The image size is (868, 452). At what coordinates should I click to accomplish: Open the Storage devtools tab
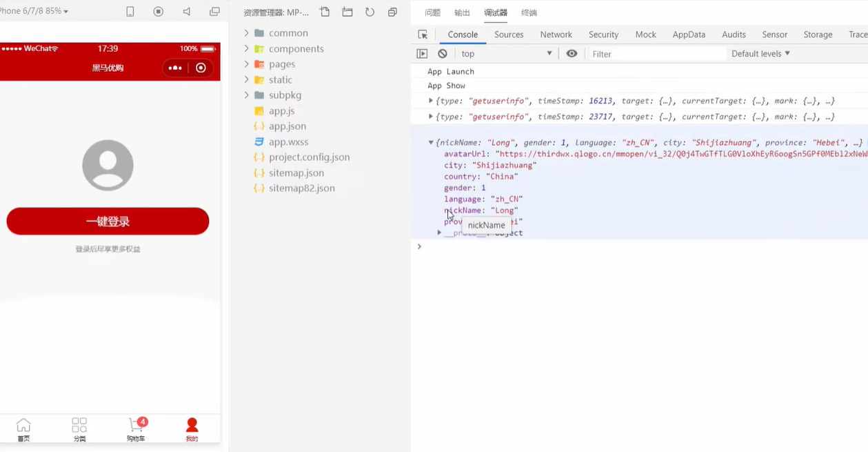pos(818,35)
